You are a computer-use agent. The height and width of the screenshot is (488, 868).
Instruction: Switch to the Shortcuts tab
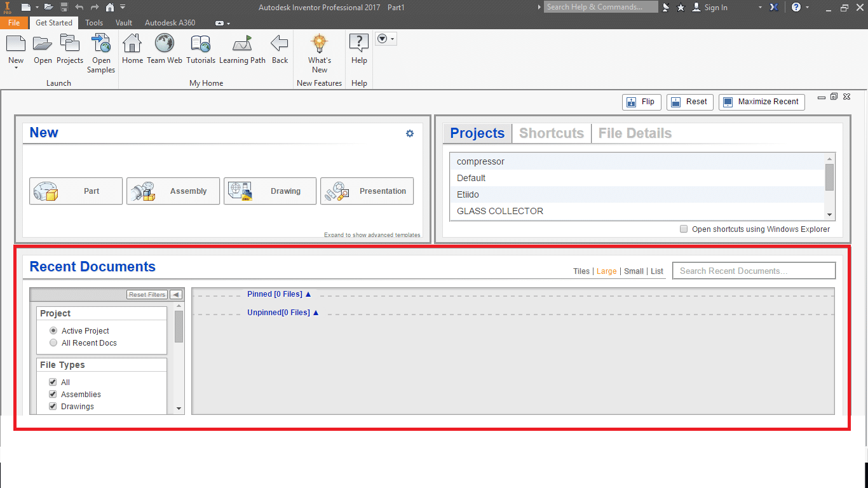pos(551,133)
